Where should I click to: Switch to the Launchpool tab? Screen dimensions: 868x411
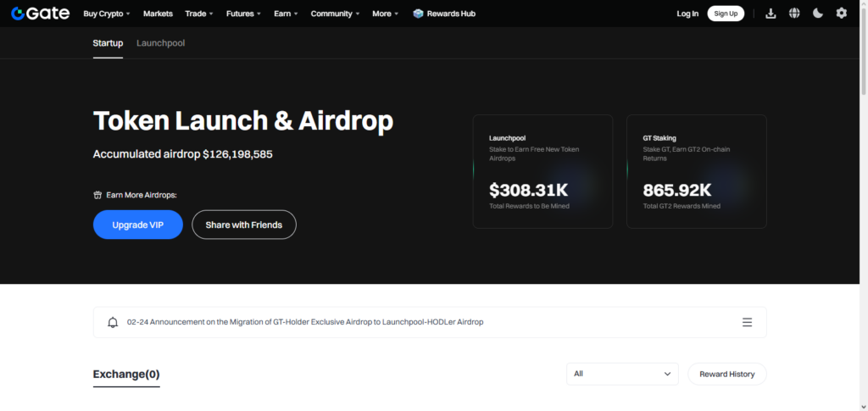click(160, 42)
